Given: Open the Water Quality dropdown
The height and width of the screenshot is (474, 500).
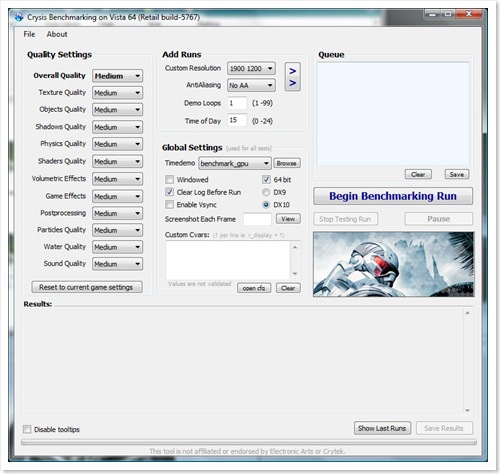Looking at the screenshot, I should (117, 247).
